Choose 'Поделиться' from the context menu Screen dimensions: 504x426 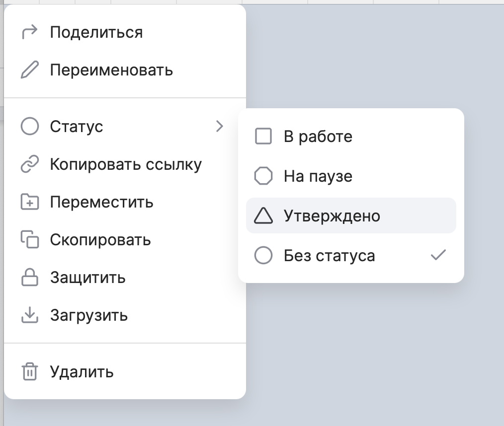(x=96, y=32)
